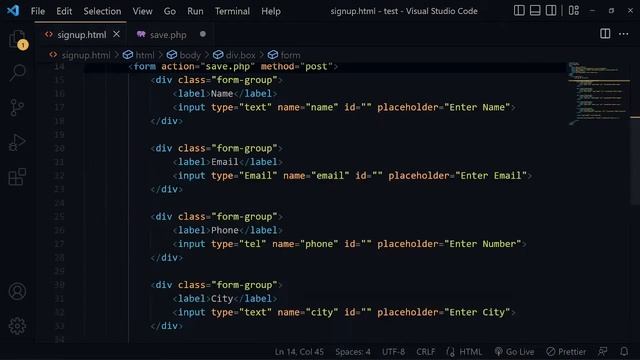Toggle the primary side bar
The width and height of the screenshot is (640, 360).
pyautogui.click(x=519, y=10)
